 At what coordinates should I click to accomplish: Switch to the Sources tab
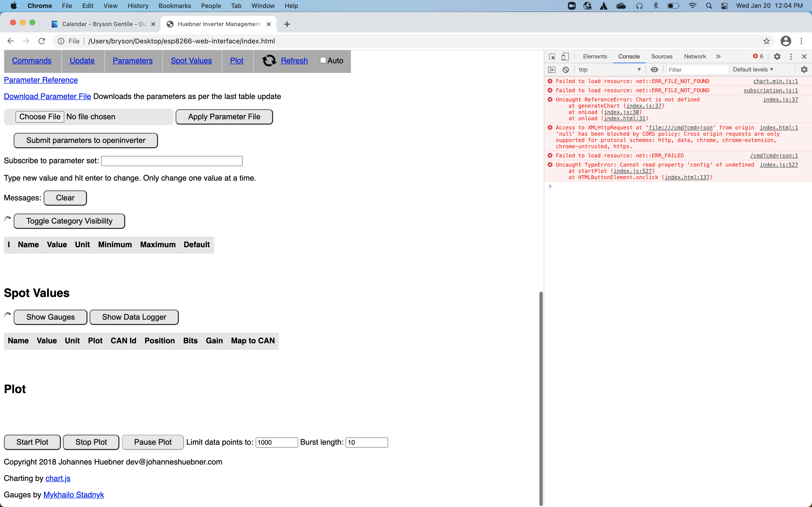point(661,57)
